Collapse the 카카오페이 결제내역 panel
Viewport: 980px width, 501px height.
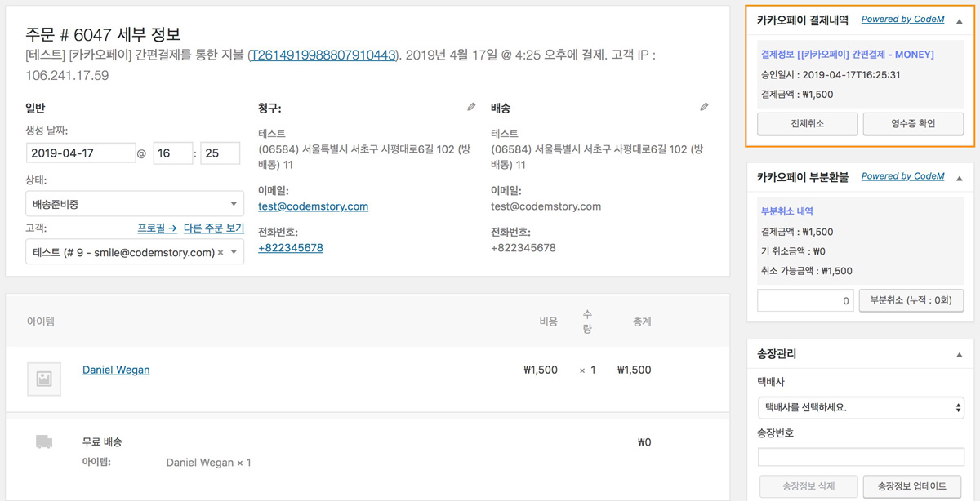coord(960,20)
